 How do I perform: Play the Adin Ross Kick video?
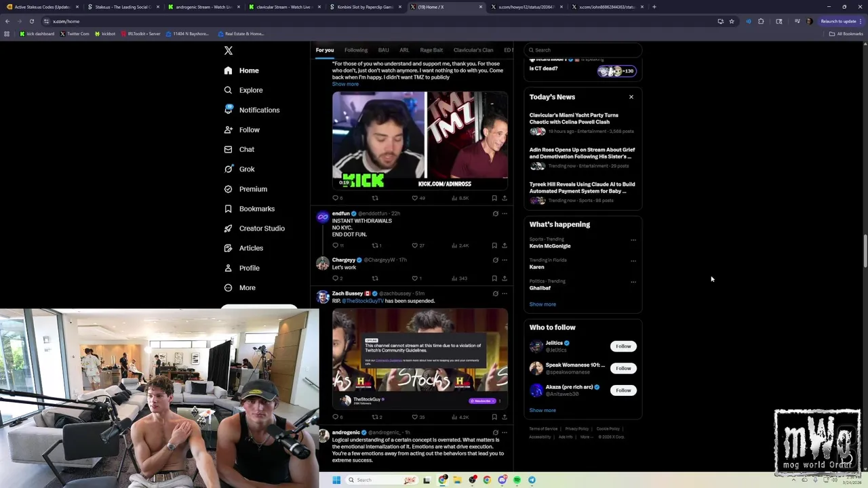pos(420,140)
